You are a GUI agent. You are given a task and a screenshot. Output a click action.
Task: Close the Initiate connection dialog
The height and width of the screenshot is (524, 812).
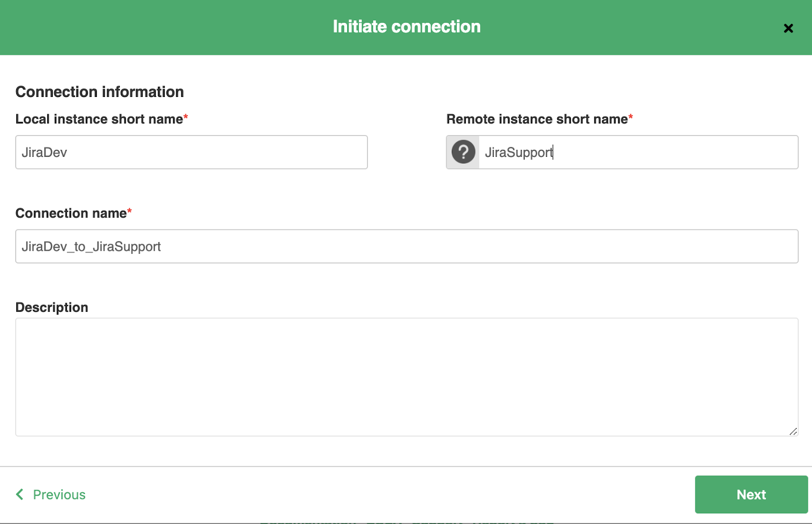[788, 28]
